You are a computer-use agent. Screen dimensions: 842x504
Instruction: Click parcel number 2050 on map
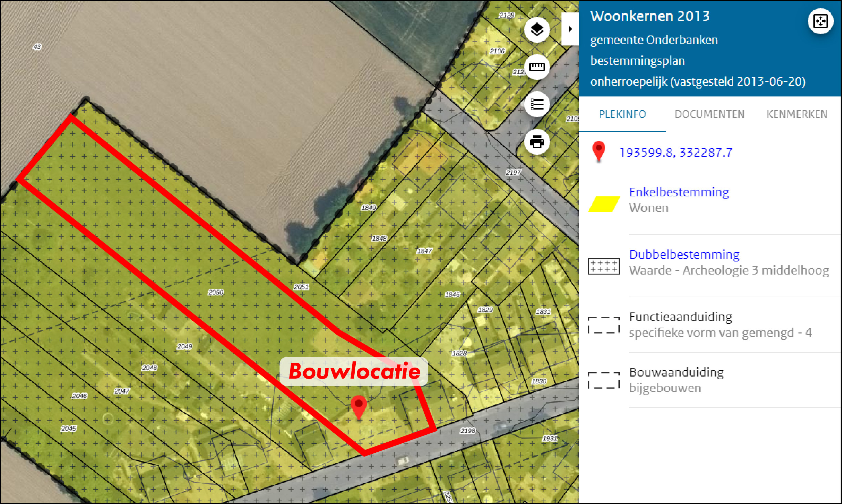click(x=216, y=292)
